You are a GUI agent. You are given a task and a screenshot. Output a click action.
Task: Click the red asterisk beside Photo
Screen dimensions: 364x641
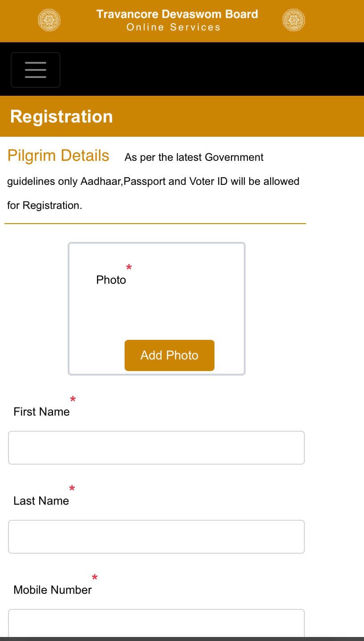129,268
